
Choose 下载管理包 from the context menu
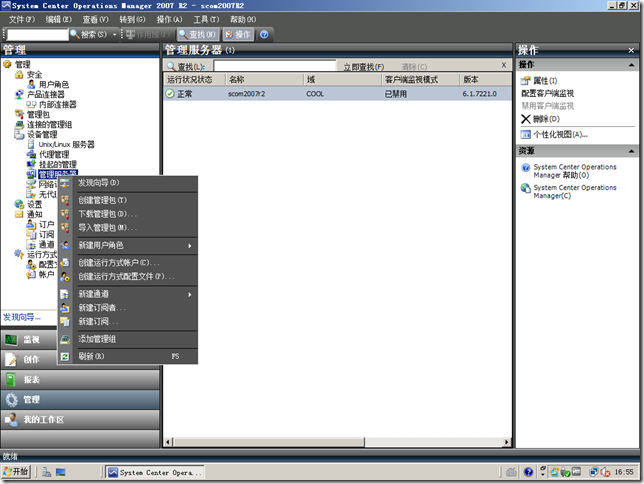(x=108, y=214)
